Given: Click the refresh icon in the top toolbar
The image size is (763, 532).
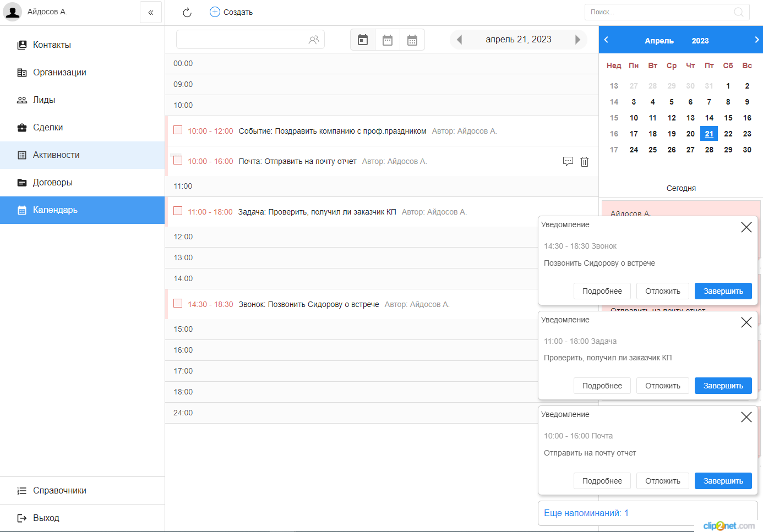Looking at the screenshot, I should tap(187, 12).
